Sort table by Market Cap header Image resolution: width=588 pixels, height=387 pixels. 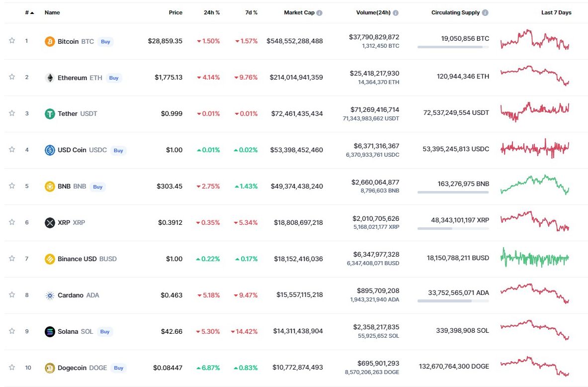(x=299, y=13)
